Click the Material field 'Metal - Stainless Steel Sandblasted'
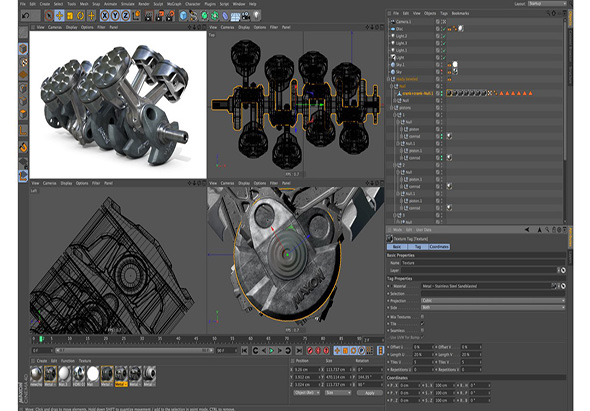This screenshot has height=411, width=590. 485,286
